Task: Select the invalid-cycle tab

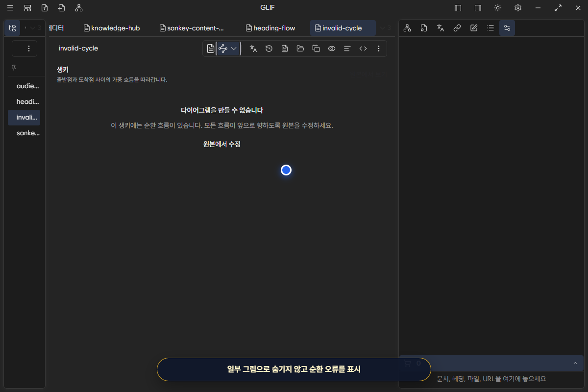Action: coord(343,28)
